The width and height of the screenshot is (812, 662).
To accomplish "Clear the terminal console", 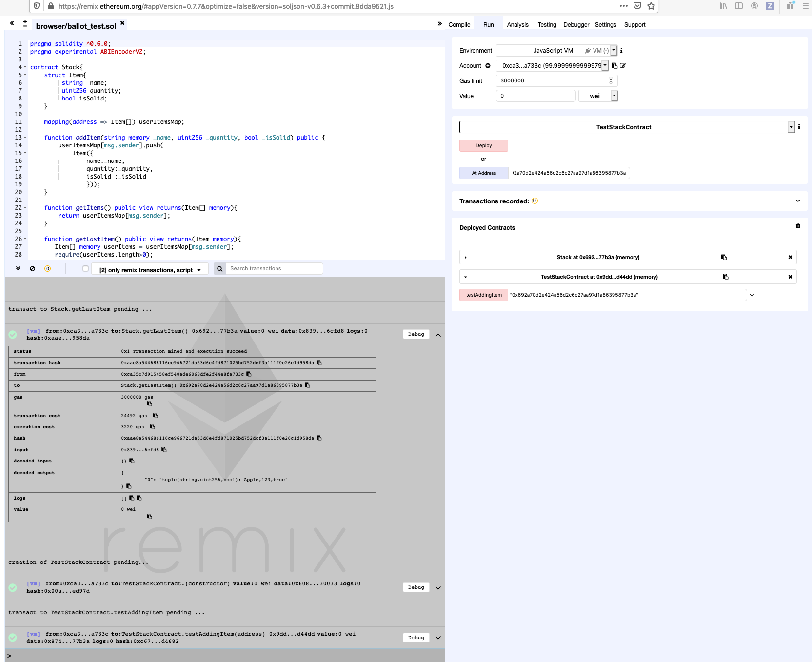I will [x=33, y=269].
